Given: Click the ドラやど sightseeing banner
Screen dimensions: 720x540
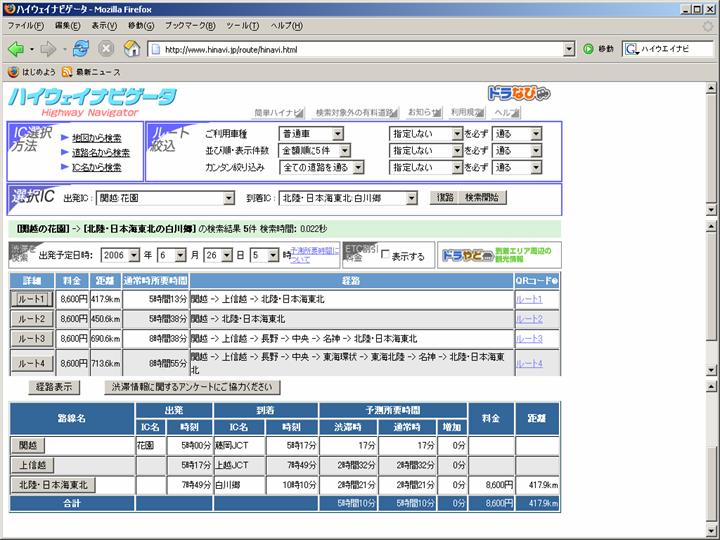Looking at the screenshot, I should click(499, 255).
